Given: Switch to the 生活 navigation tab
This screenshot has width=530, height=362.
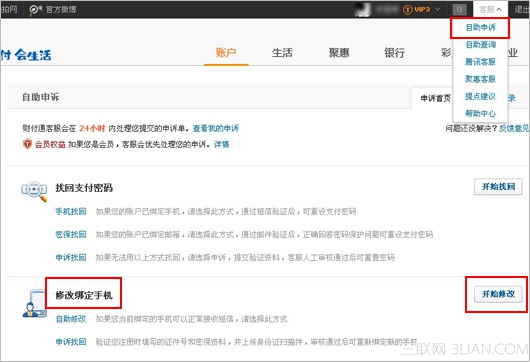Looking at the screenshot, I should 282,53.
